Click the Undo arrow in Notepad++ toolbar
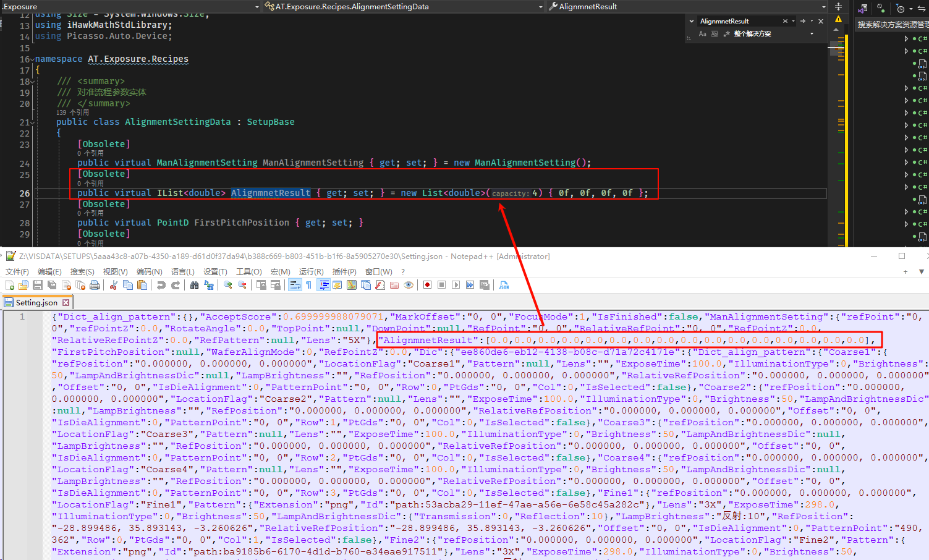This screenshot has width=929, height=560. 161,285
